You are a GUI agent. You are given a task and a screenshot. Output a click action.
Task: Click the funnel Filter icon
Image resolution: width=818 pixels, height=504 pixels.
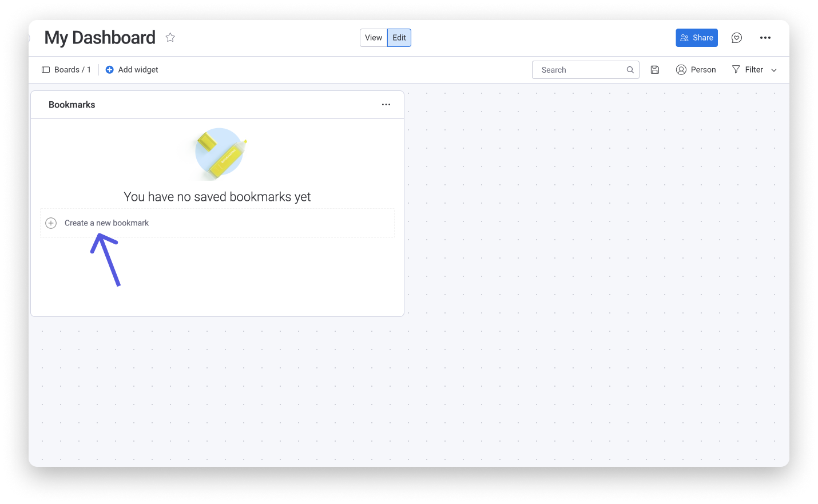(736, 70)
